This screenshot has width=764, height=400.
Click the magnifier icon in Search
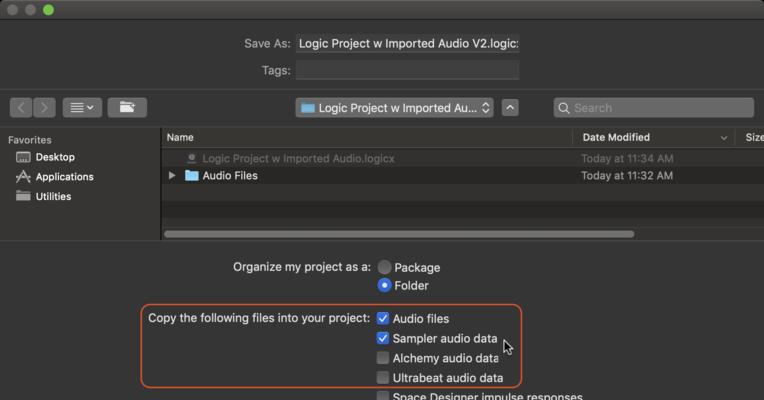coord(564,108)
